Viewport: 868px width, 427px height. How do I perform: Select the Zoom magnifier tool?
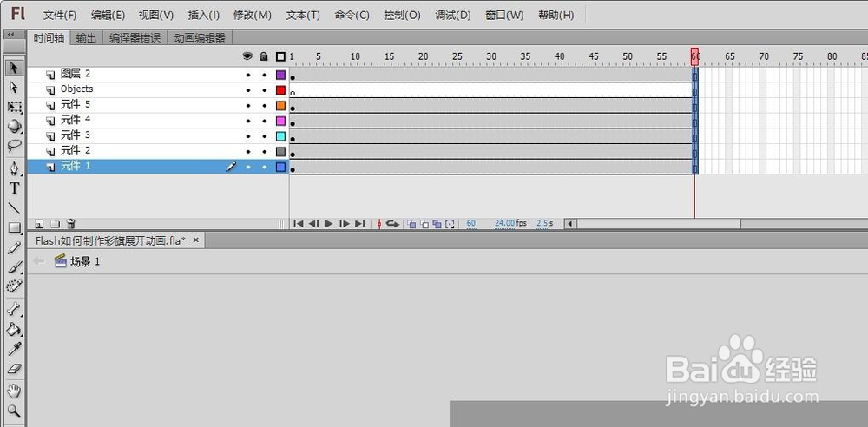[14, 411]
